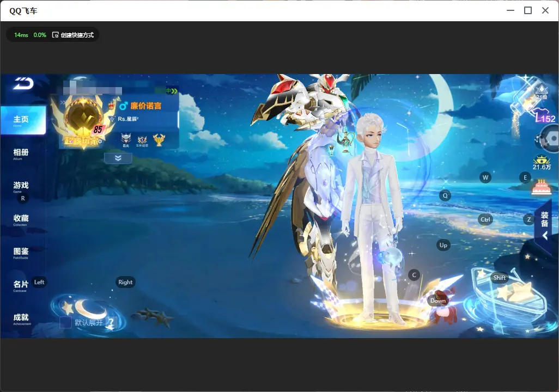Expand the profile card with double chevron

(118, 158)
